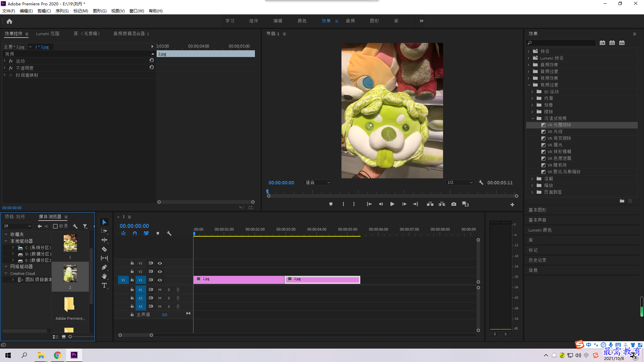Step back one frame in Program monitor
This screenshot has width=644, height=362.
click(x=381, y=204)
